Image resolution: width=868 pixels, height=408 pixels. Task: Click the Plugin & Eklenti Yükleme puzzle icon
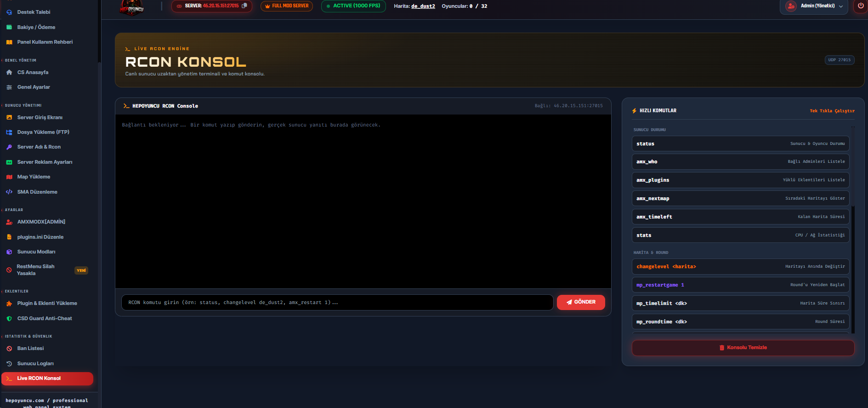click(9, 304)
